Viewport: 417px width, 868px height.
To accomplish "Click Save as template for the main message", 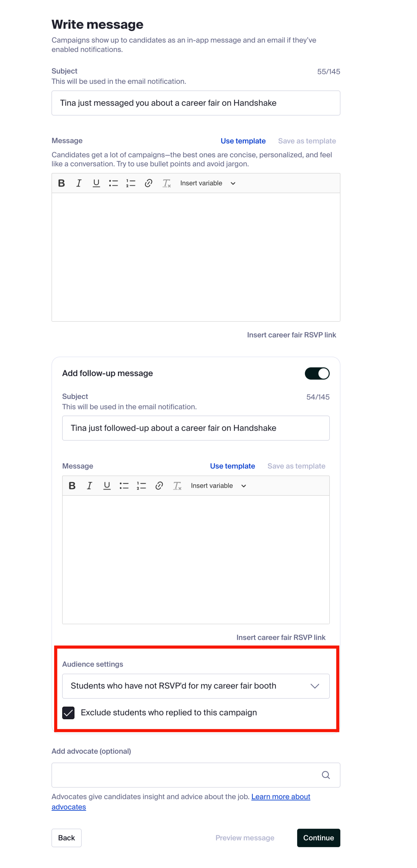I will [x=307, y=141].
